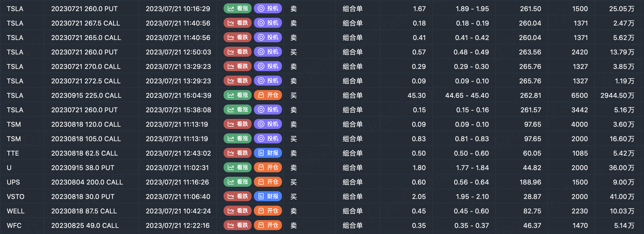Select contract '20230818 87.5 CALL'
Screen dimensions: 644x234
click(x=84, y=211)
